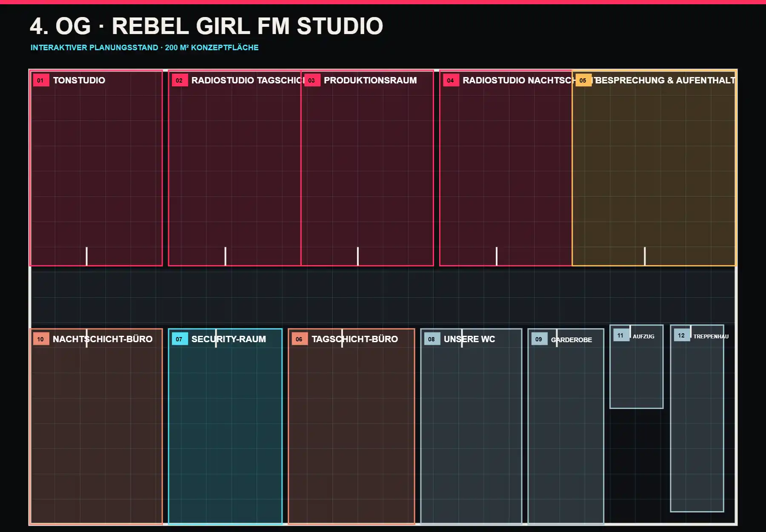
Task: Click the 09 badge of Garderobe
Action: pos(539,339)
